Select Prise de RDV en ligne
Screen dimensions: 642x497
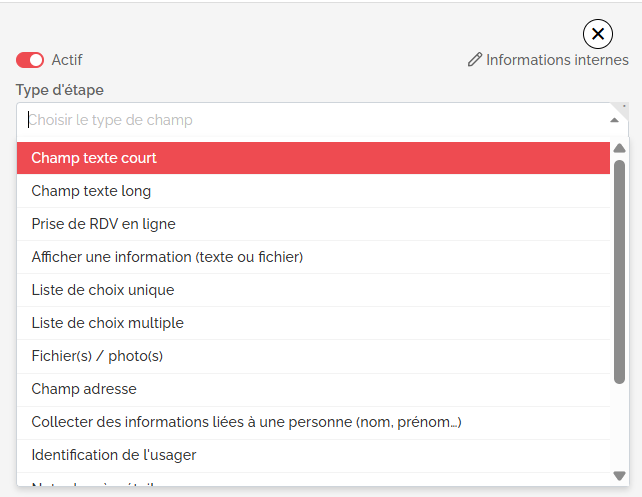[x=313, y=224]
